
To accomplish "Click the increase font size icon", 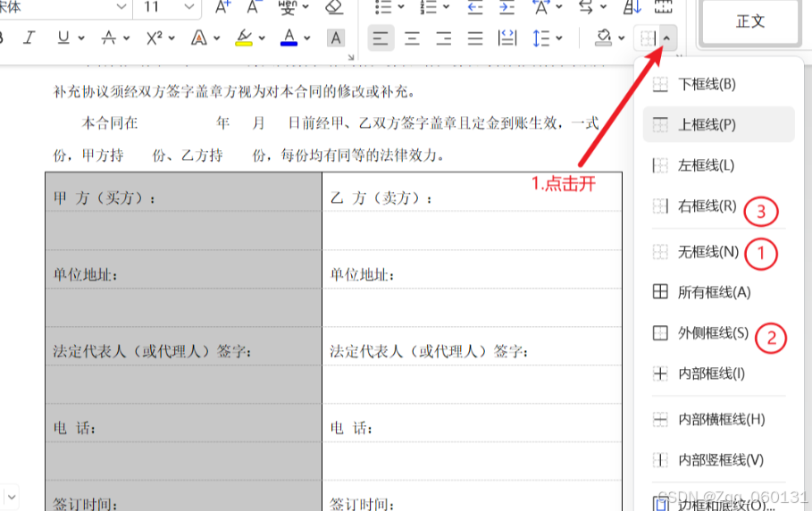I will [223, 7].
